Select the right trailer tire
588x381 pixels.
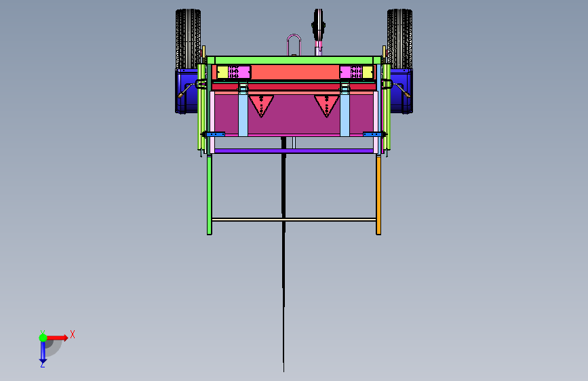pos(399,39)
